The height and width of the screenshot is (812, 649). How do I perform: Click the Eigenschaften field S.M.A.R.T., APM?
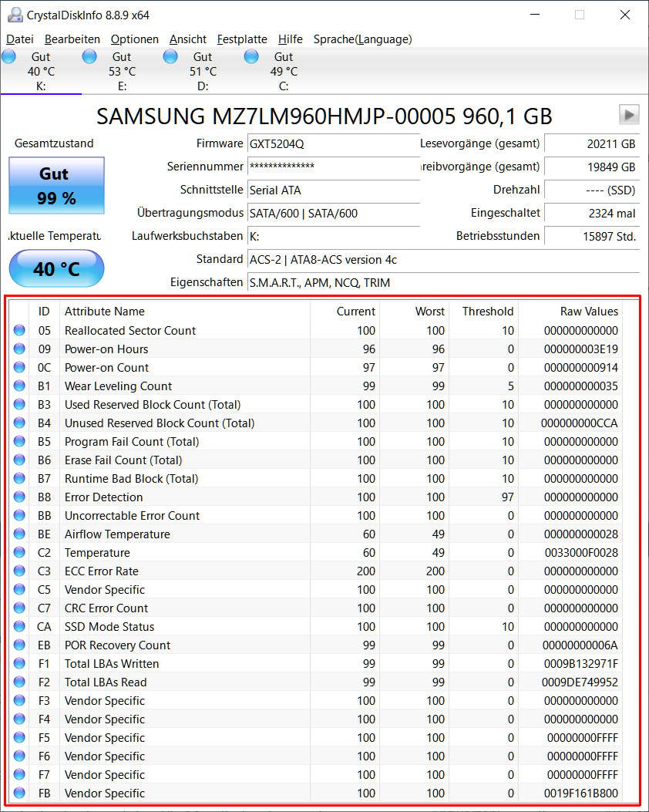(443, 283)
